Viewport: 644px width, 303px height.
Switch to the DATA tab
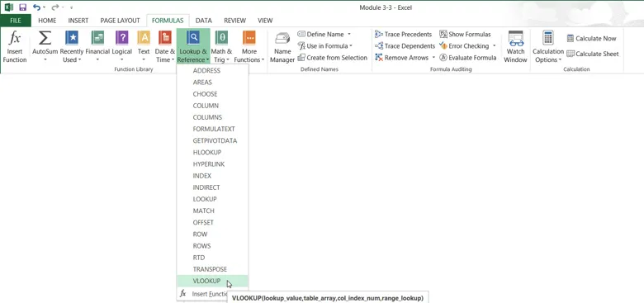(204, 21)
